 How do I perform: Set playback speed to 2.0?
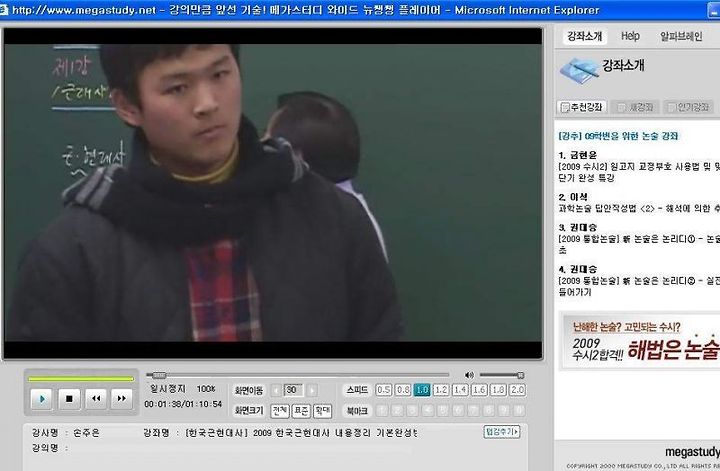point(518,390)
